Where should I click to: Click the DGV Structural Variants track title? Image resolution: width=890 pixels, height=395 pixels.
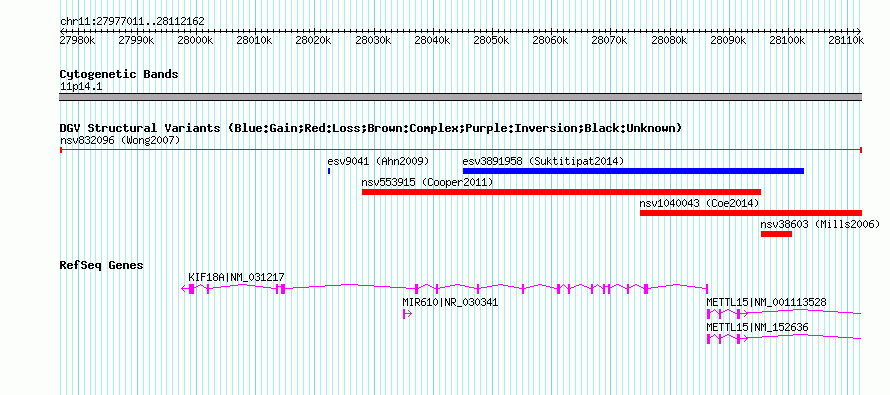click(371, 128)
